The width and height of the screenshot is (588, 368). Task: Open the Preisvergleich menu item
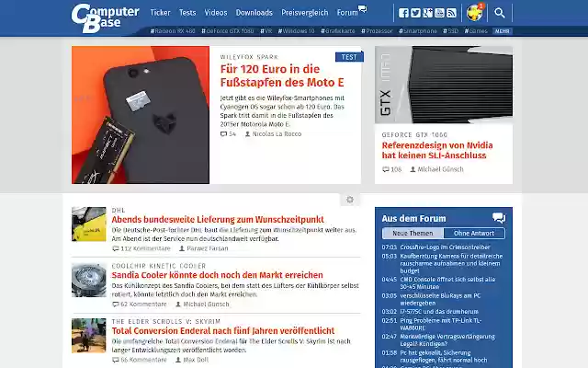click(304, 13)
